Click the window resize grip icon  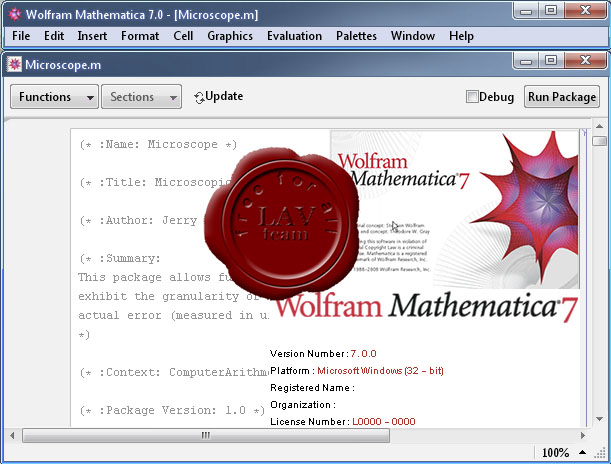[600, 453]
